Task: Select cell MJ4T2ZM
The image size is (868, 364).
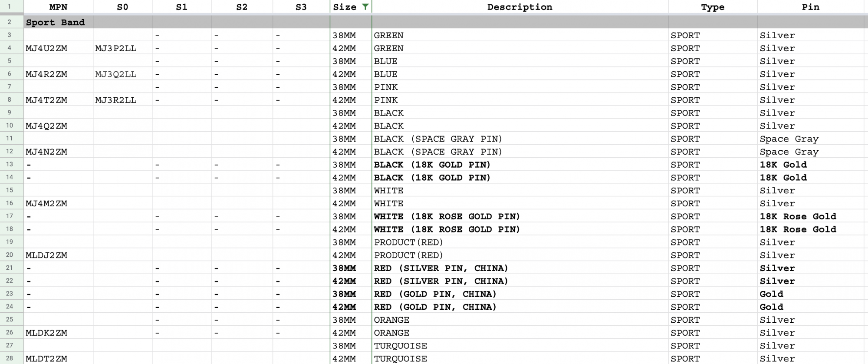Action: (58, 100)
